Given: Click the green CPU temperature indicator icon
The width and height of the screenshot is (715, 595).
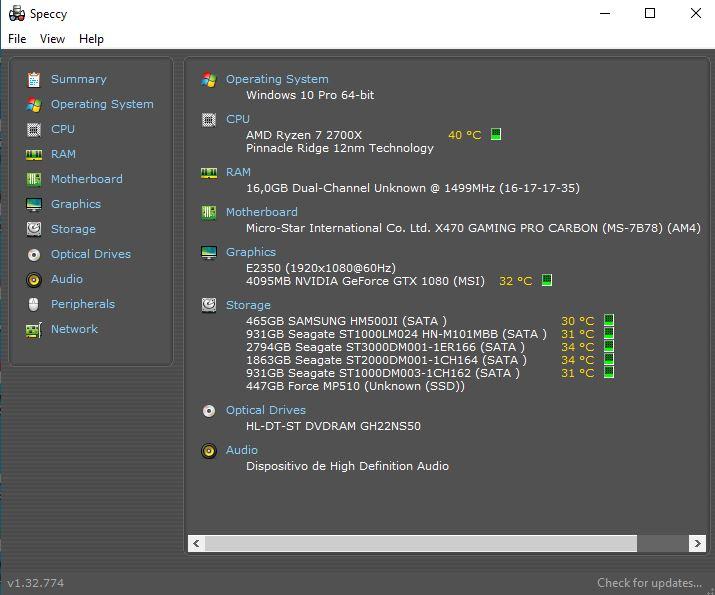Looking at the screenshot, I should pos(496,134).
